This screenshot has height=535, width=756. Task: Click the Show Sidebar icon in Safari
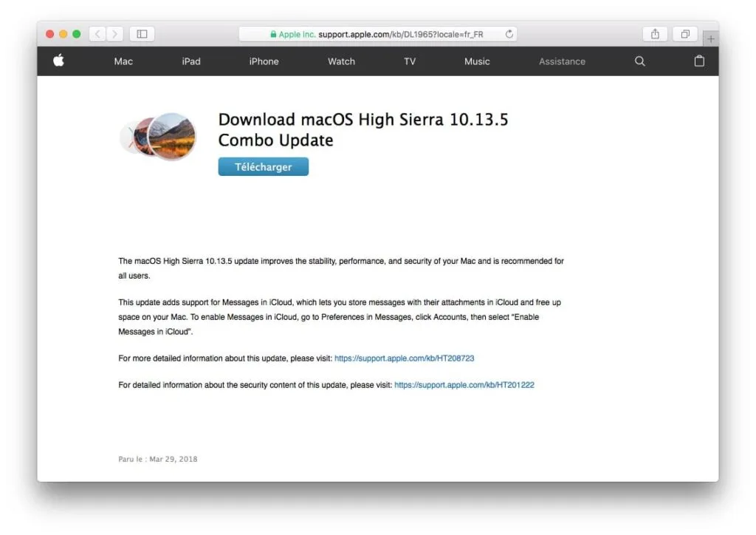(141, 33)
